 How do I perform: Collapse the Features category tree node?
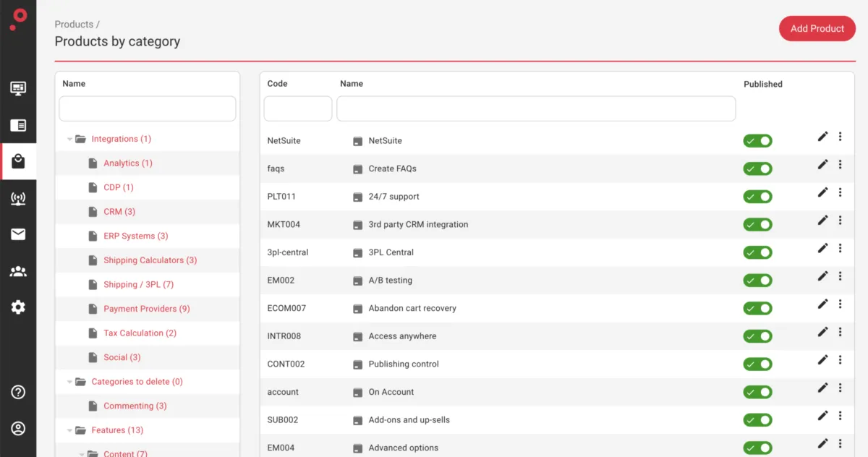[x=70, y=430]
